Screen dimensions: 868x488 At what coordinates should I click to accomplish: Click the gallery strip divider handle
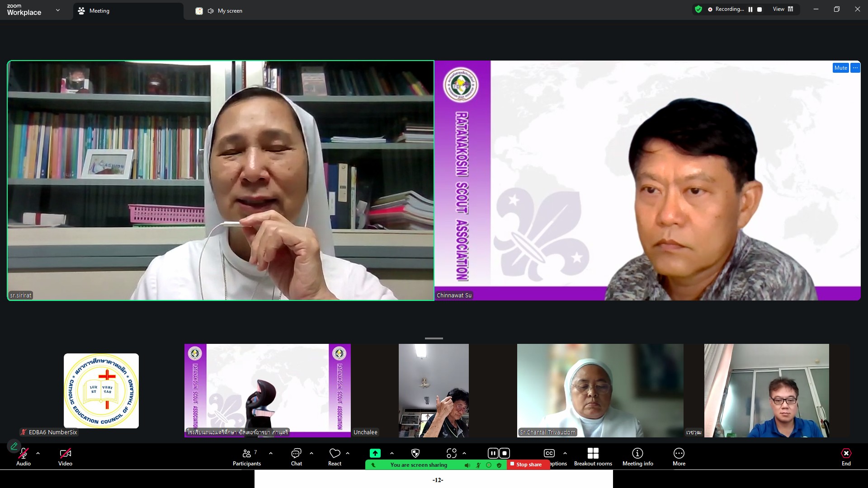434,338
